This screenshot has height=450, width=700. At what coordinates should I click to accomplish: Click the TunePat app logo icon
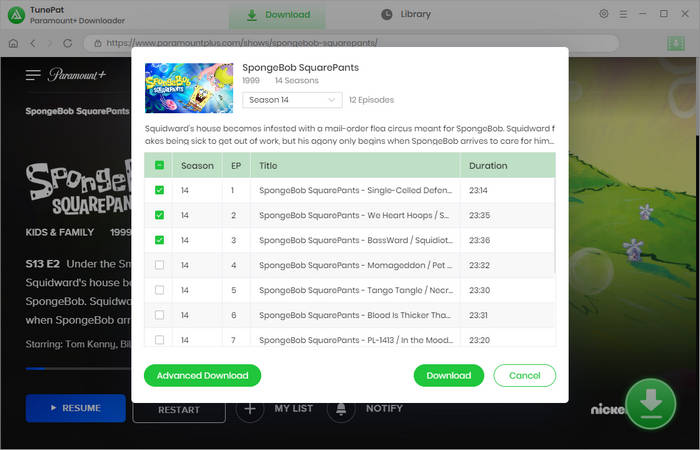pyautogui.click(x=17, y=15)
